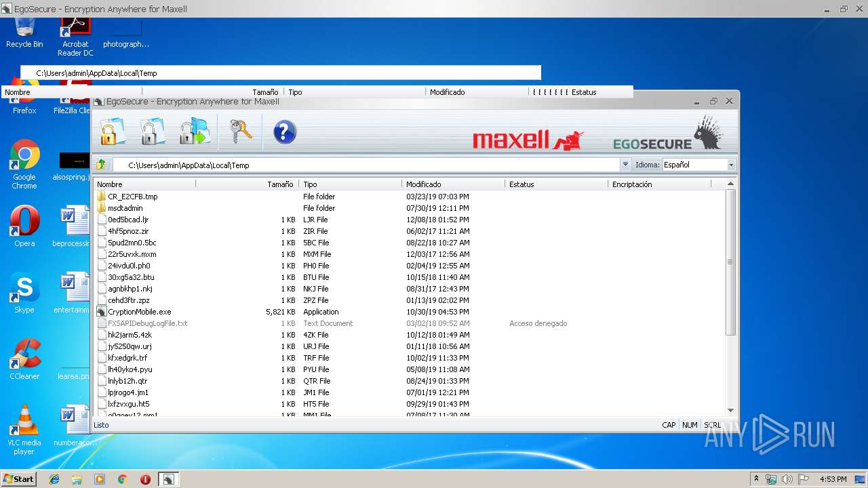Select file jy5250qw.urj

(x=130, y=346)
